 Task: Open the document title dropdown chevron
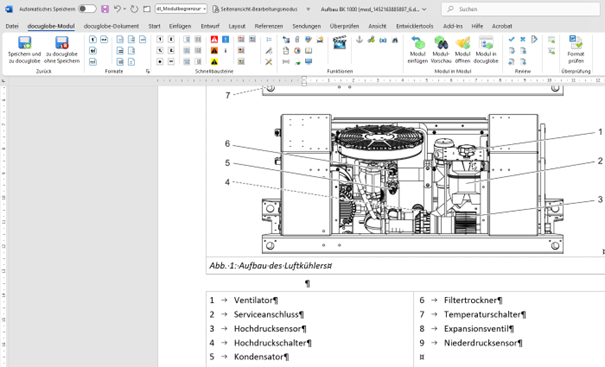[x=424, y=9]
